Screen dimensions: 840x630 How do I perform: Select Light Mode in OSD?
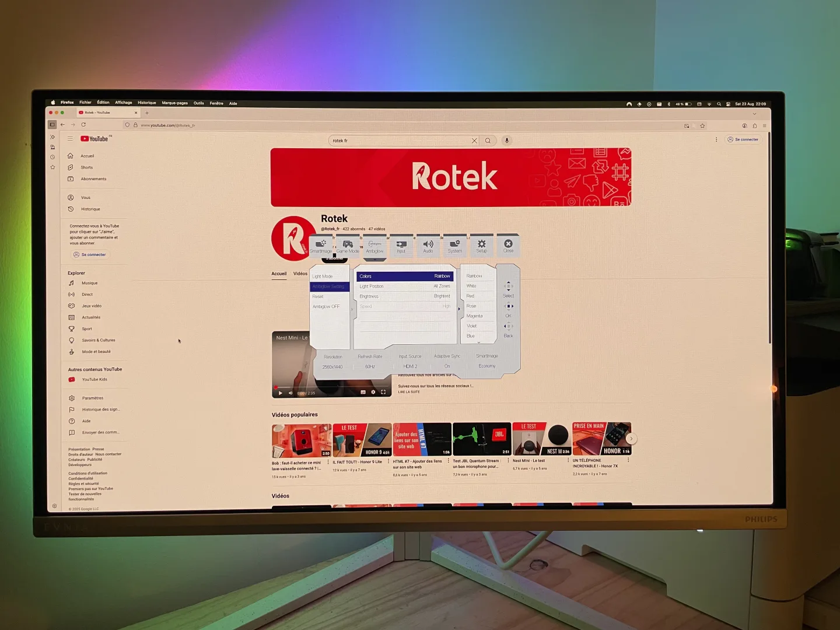coord(330,276)
